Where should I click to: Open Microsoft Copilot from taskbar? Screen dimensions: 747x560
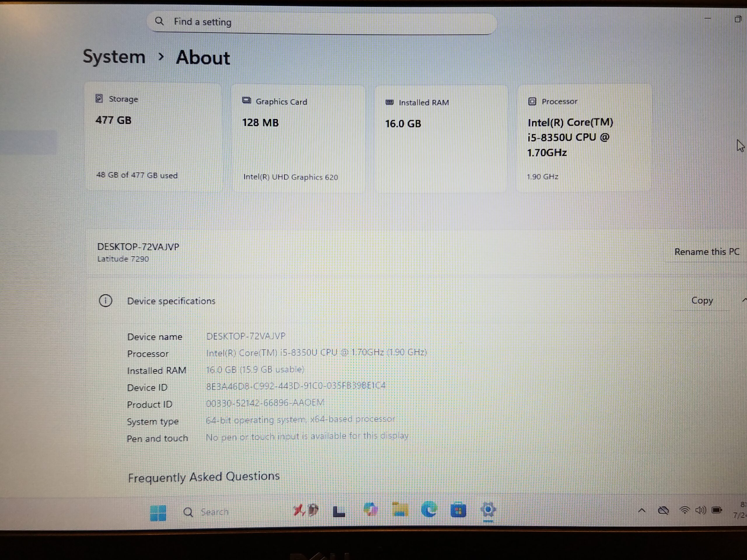(x=370, y=510)
